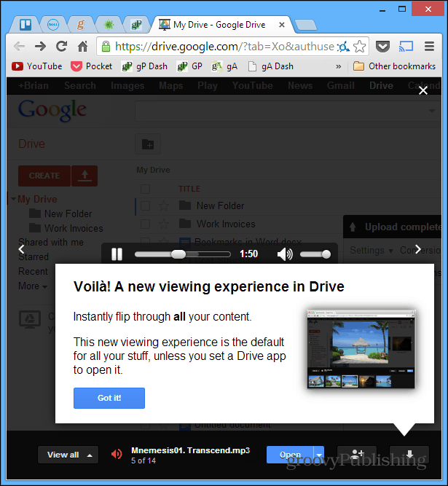Open the Chrome hamburger menu
The height and width of the screenshot is (486, 448).
pos(429,47)
